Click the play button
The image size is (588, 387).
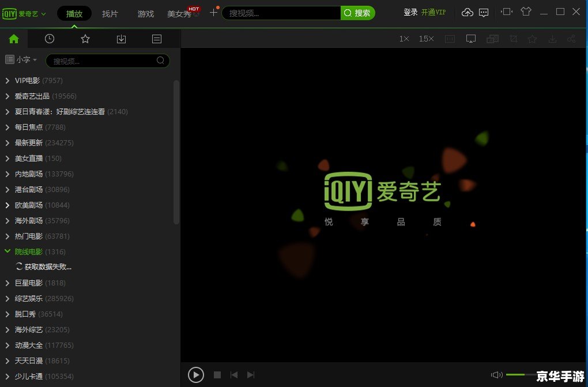coord(196,374)
